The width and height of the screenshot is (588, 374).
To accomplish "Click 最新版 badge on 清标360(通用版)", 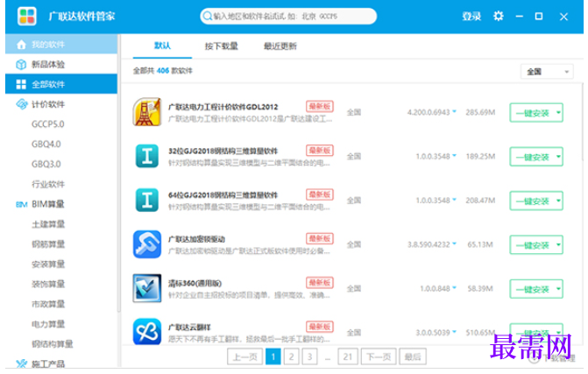I will click(320, 283).
